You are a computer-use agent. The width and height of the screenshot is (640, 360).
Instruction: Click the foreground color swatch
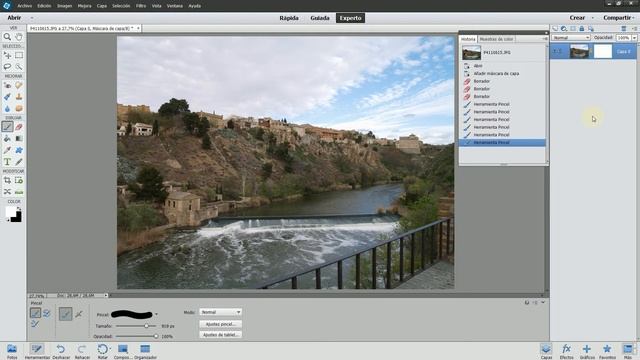[x=11, y=212]
